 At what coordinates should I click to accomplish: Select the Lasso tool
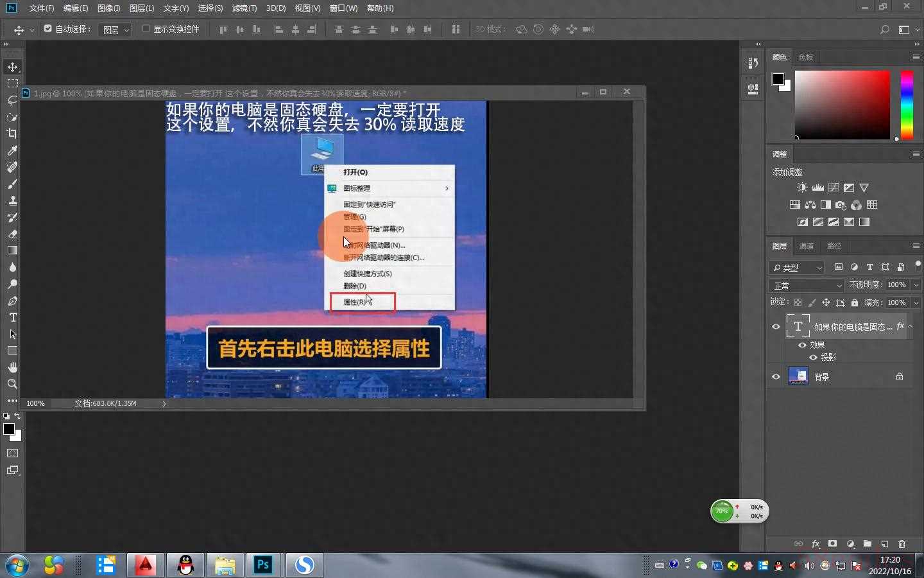pyautogui.click(x=12, y=100)
